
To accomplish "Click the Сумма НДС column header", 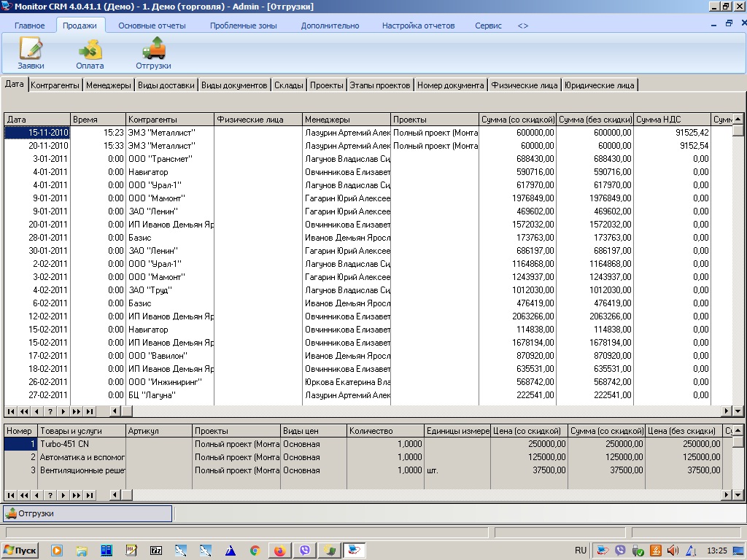I will 672,120.
